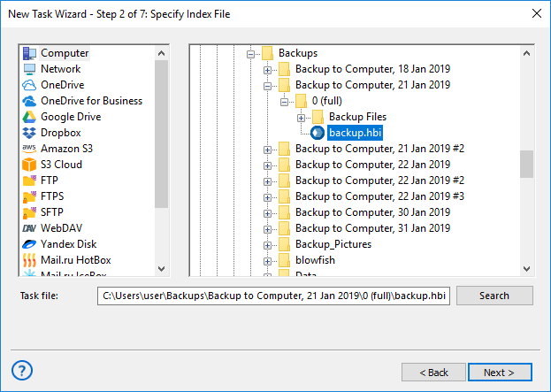Click the Search button

point(494,296)
